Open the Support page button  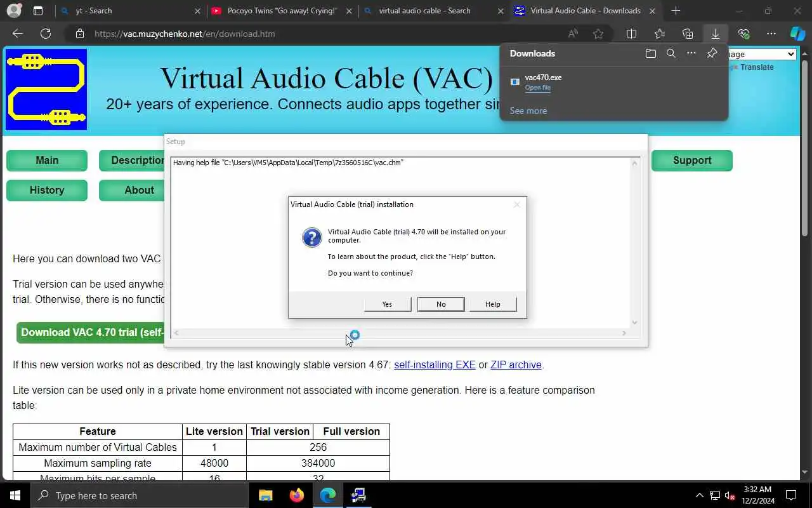pos(692,161)
